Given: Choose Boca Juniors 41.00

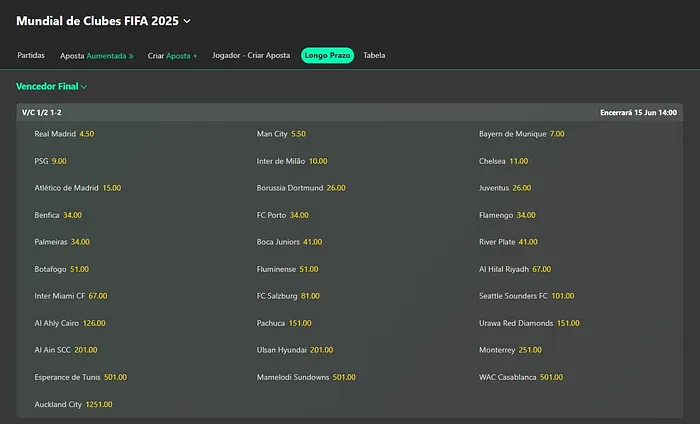Looking at the screenshot, I should coord(289,242).
